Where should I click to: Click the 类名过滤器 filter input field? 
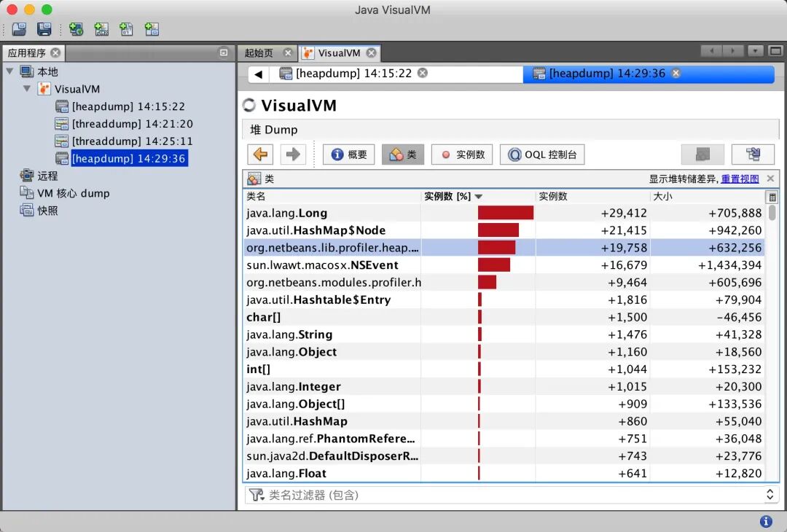[x=512, y=495]
